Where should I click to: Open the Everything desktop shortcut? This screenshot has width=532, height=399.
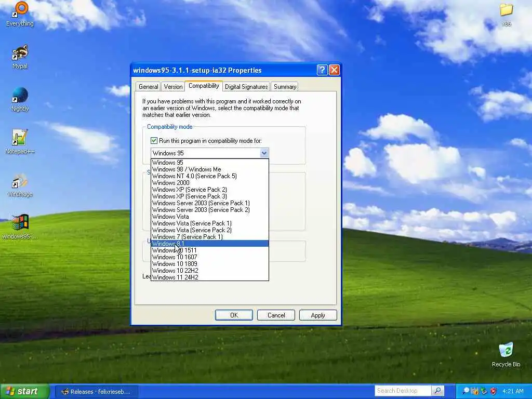point(20,14)
